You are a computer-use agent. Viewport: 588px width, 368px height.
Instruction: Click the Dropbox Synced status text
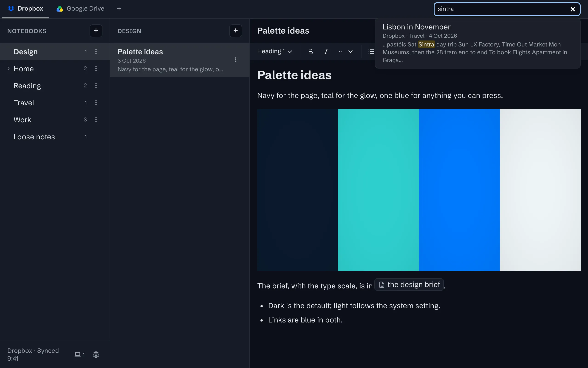click(33, 354)
